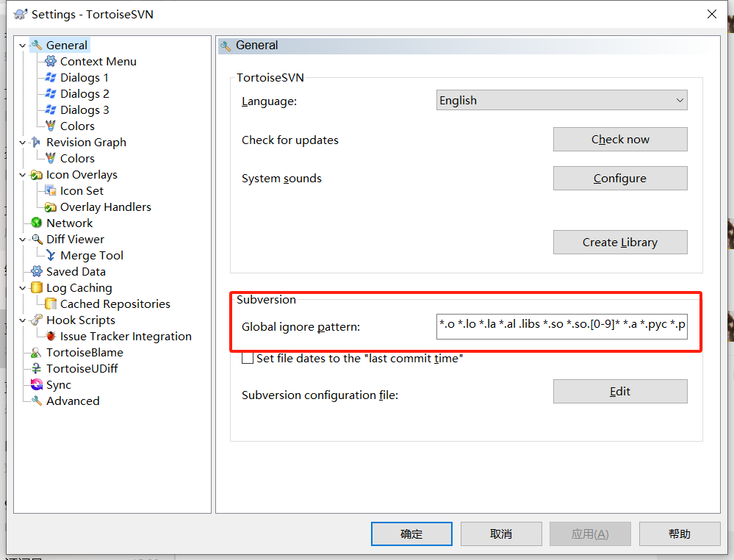Screen dimensions: 734x560
Task: Click the Merge Tool icon
Action: (x=51, y=255)
